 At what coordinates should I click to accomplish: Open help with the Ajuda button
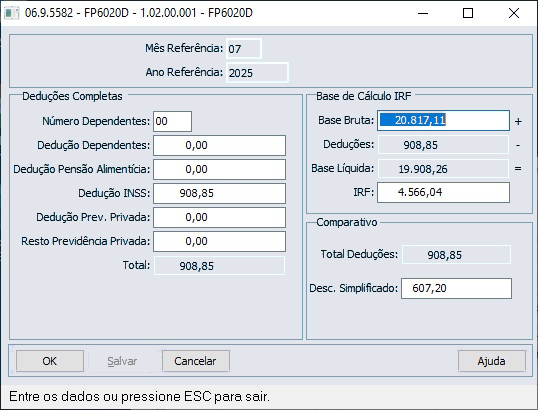click(491, 361)
